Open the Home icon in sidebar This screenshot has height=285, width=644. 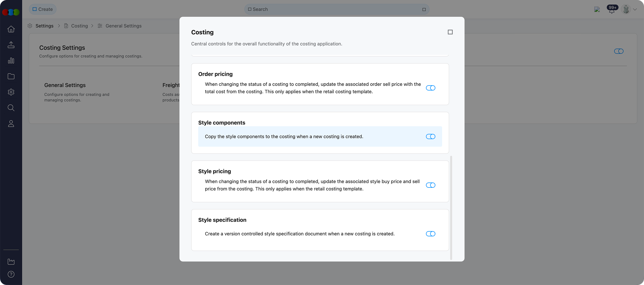click(x=11, y=29)
